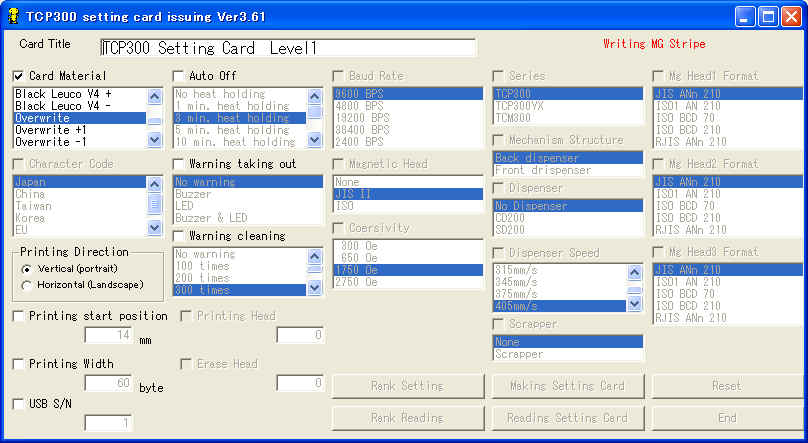Choose 5 min. heat holding
The height and width of the screenshot is (443, 808).
[x=240, y=130]
